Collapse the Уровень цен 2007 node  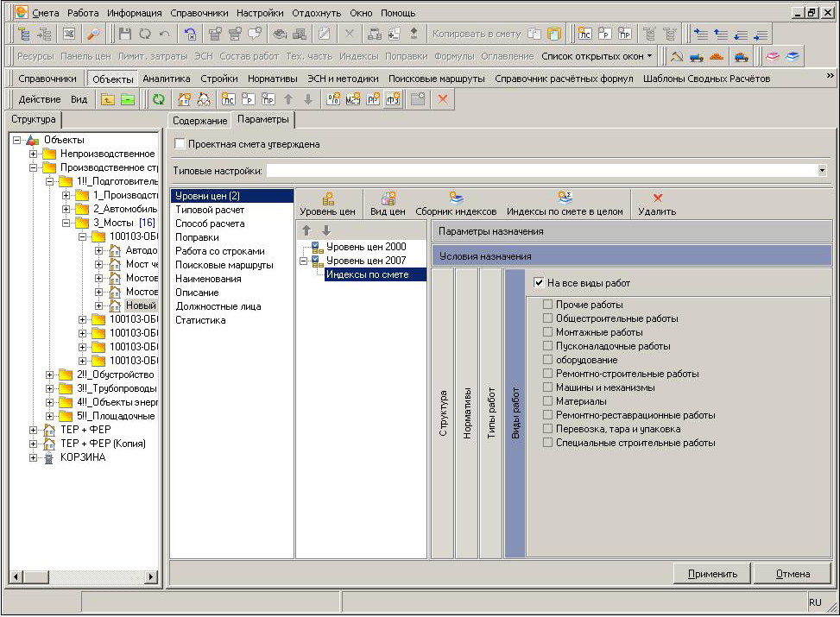click(x=304, y=261)
